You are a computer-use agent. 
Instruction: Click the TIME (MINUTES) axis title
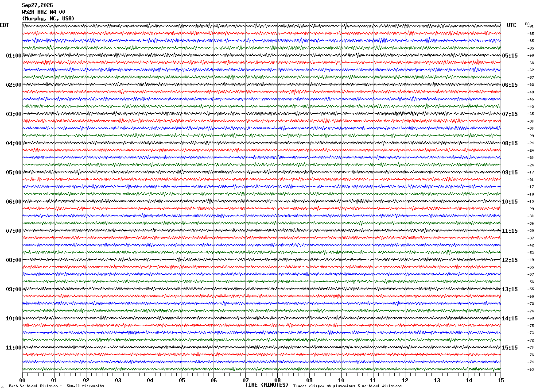click(x=267, y=385)
